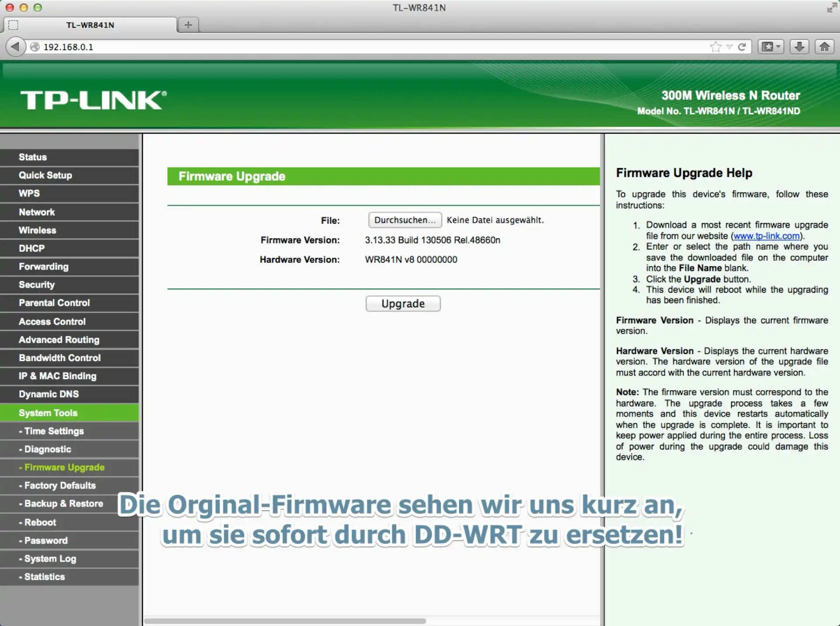Expand the Wireless menu section
Image resolution: width=840 pixels, height=626 pixels.
coord(38,230)
